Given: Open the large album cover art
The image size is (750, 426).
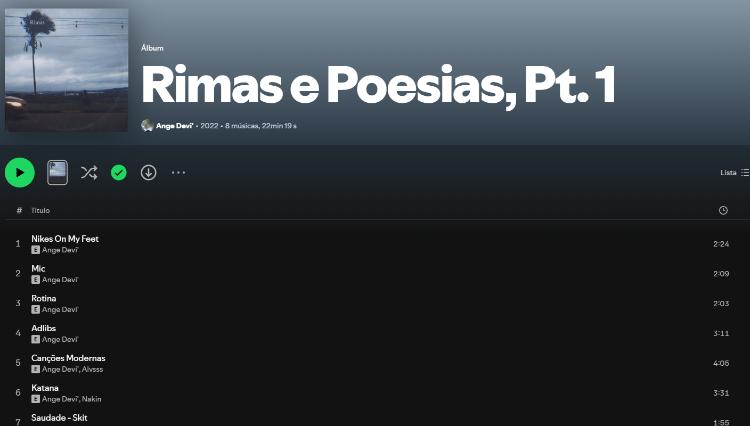Looking at the screenshot, I should [x=66, y=70].
